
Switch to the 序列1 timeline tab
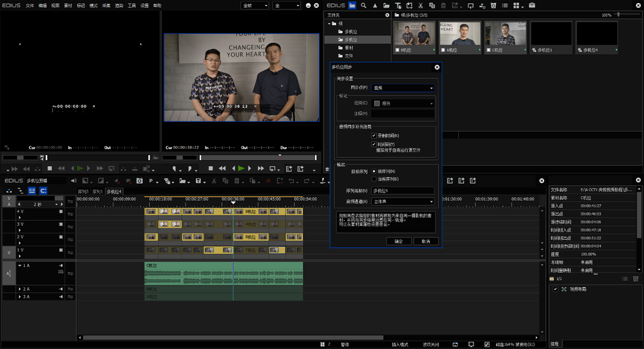(x=97, y=191)
